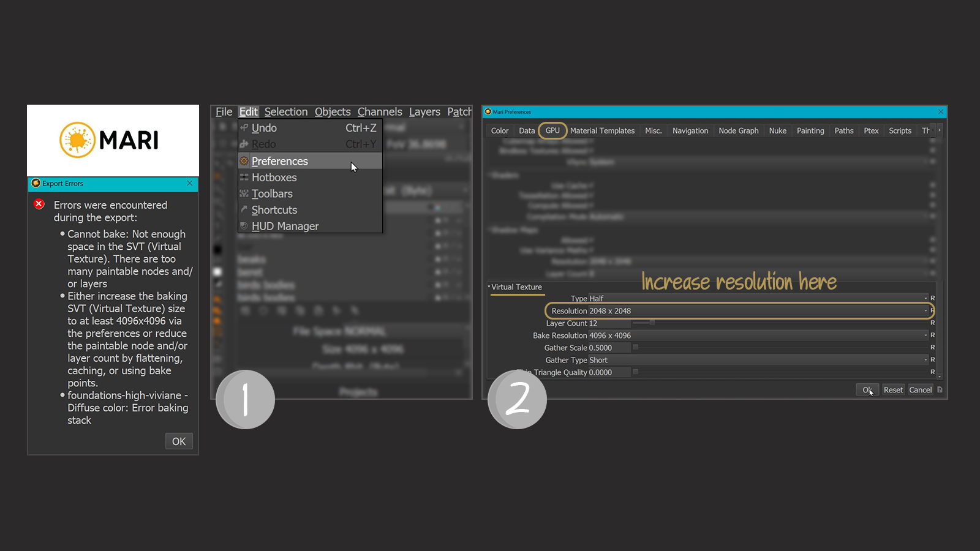Reset Bake Resolution with its R icon
Screen dimensions: 980x551
[x=932, y=335]
